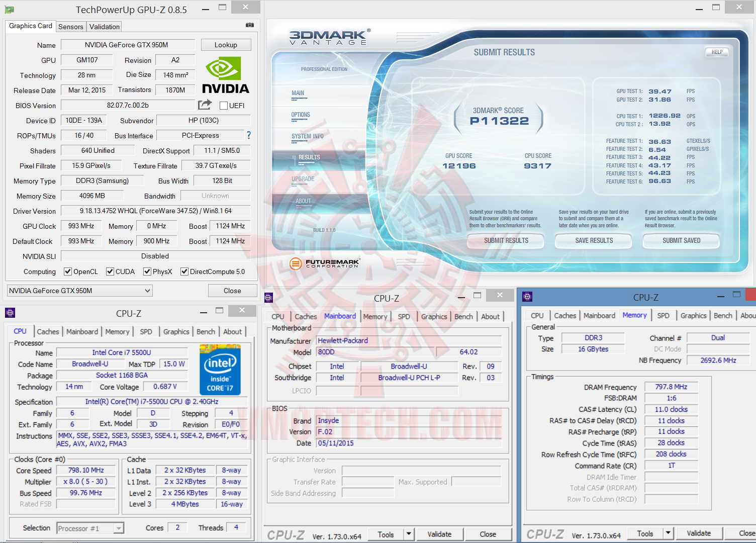The height and width of the screenshot is (543, 756).
Task: Click the 3DMark score value P11322
Action: tap(499, 121)
